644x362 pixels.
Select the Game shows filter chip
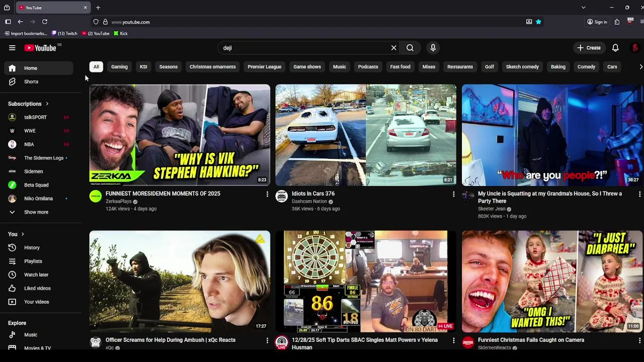tap(307, 67)
